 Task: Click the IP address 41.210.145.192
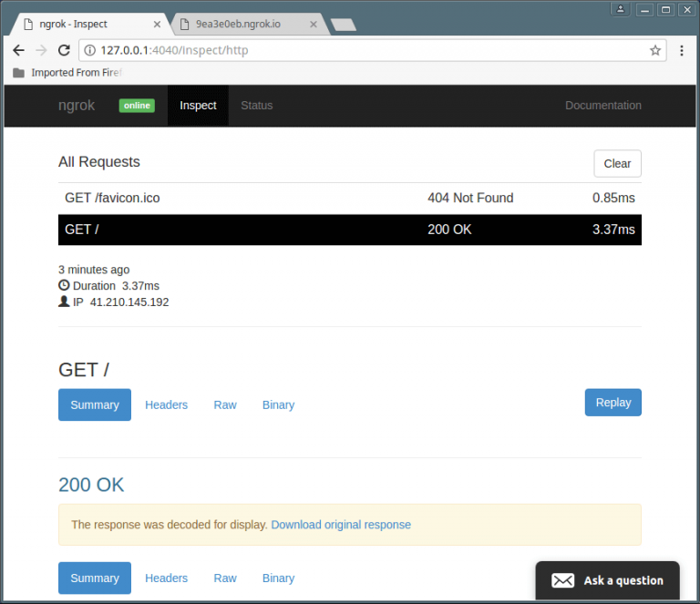129,302
